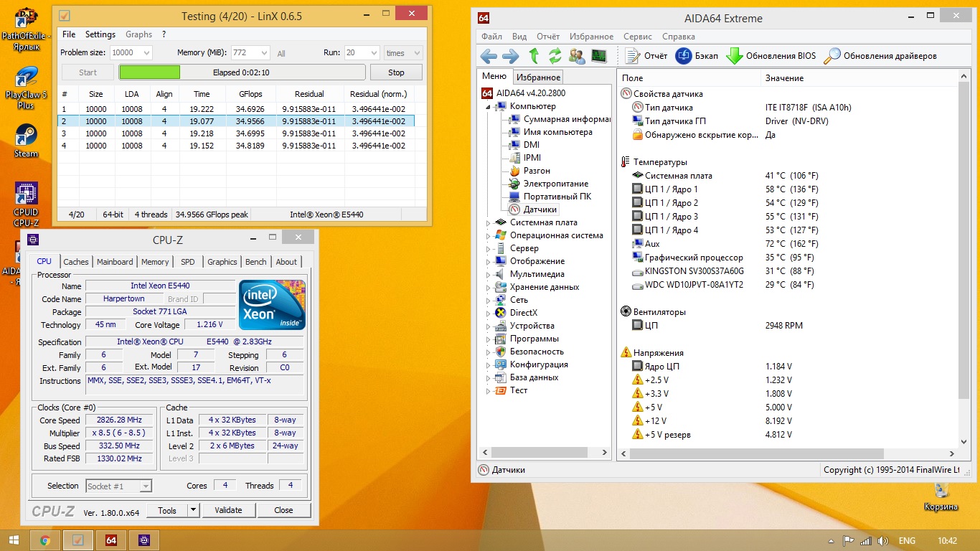
Task: Select the Разгон item in the tree
Action: coord(537,171)
